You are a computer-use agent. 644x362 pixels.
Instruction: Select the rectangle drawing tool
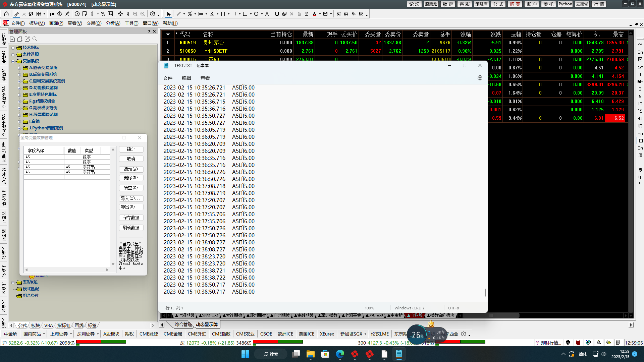245,14
